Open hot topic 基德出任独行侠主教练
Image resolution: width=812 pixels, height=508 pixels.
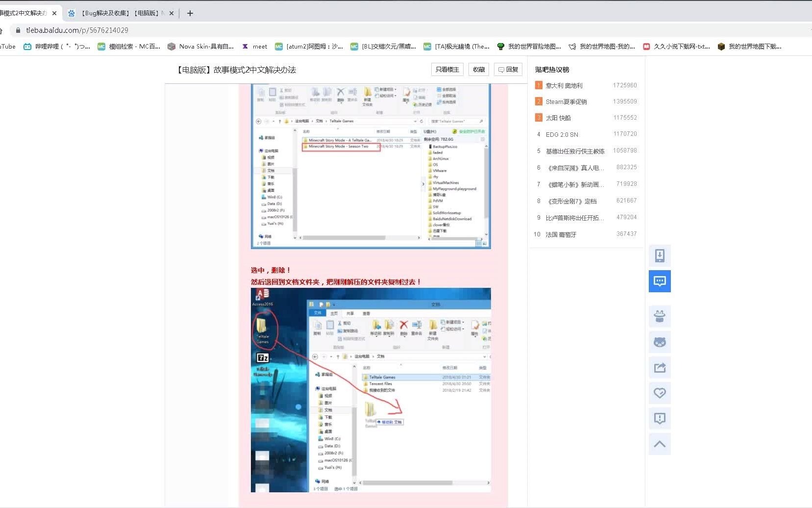[x=575, y=151]
